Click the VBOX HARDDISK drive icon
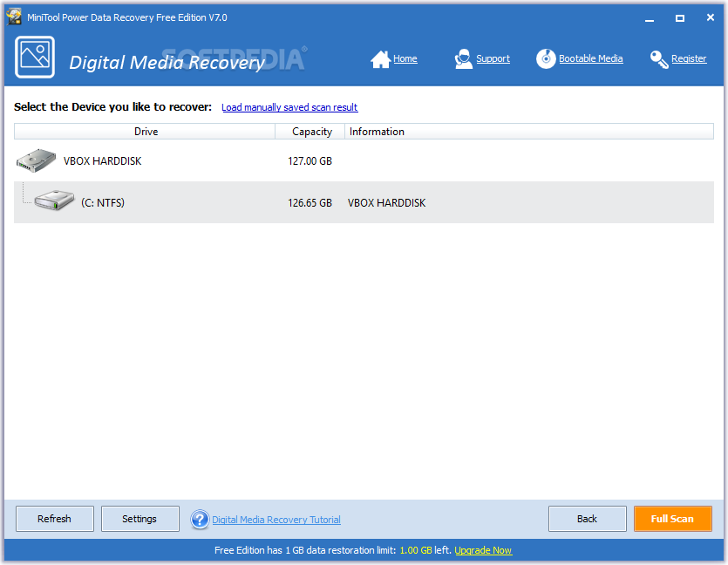The height and width of the screenshot is (565, 728). [x=37, y=160]
